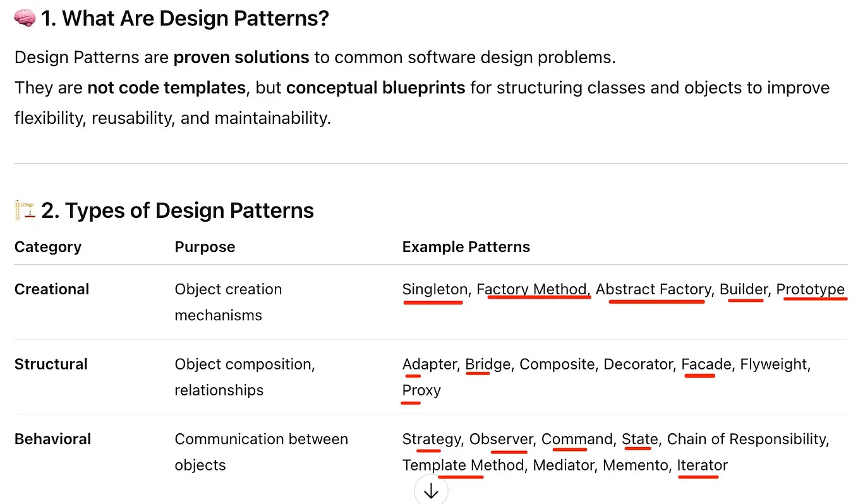858x504 pixels.
Task: Click on Abstract Factory pattern text
Action: click(653, 289)
